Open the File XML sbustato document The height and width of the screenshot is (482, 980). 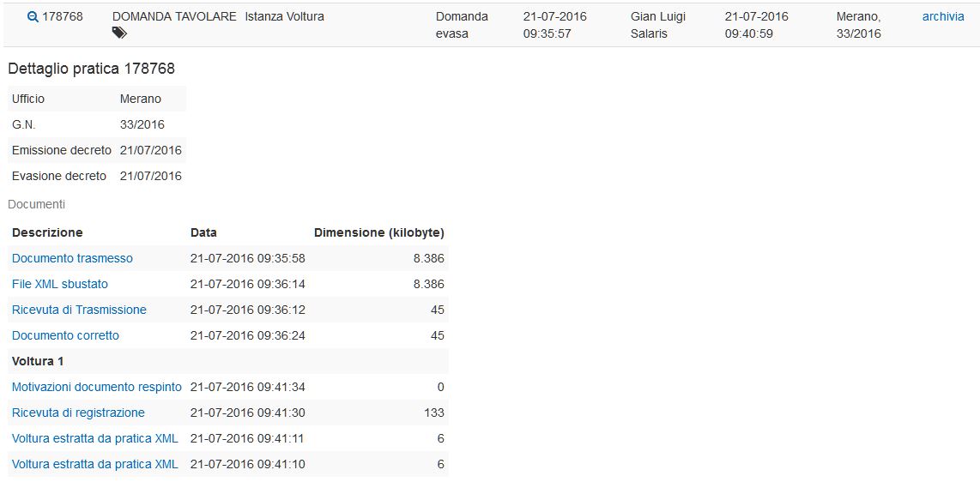(x=60, y=284)
